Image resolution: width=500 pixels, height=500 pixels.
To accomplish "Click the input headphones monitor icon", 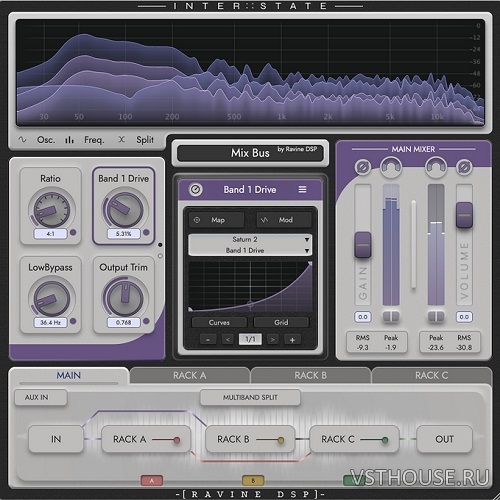I will click(x=391, y=167).
